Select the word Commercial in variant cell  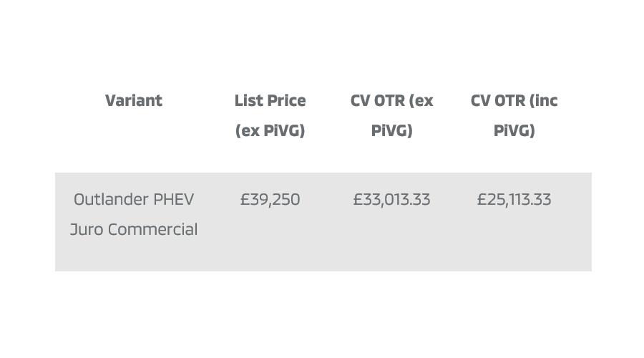[x=153, y=229]
